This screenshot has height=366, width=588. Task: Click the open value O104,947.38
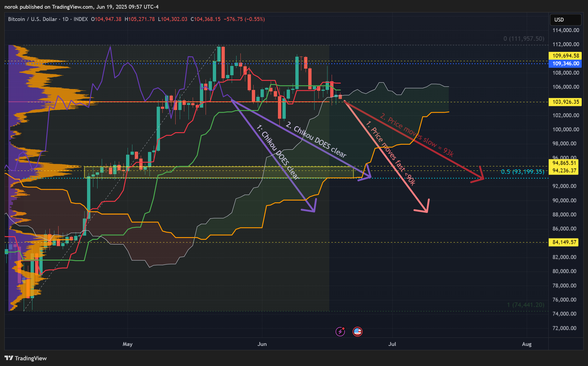tap(106, 19)
